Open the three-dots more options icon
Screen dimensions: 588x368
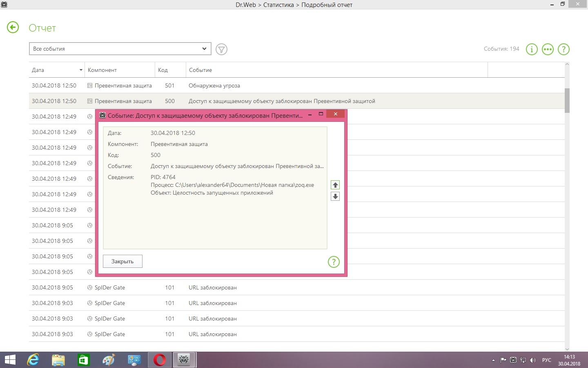[x=548, y=49]
